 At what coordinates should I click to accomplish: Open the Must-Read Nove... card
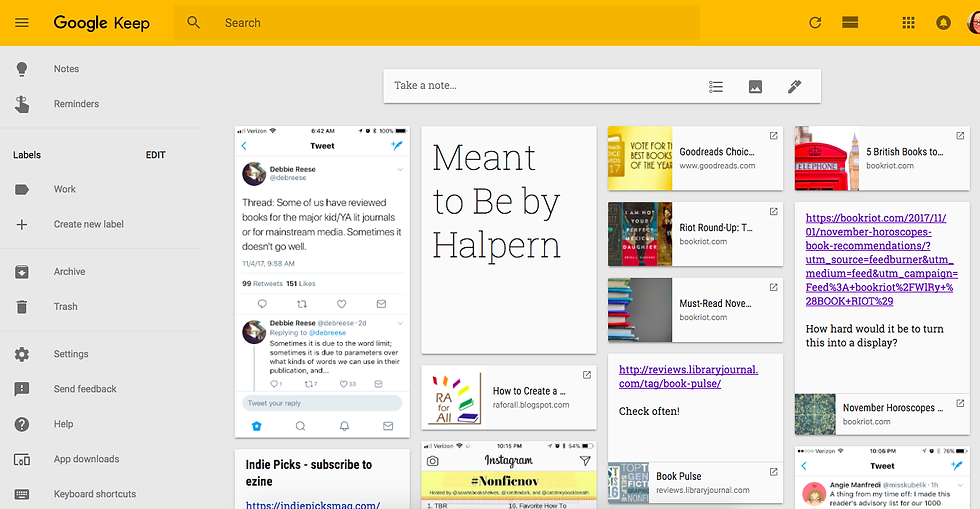696,310
